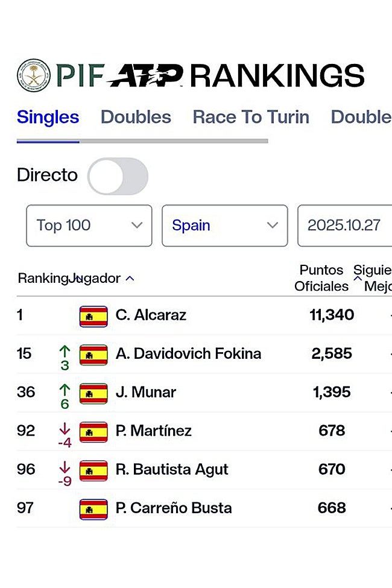
Task: Click flag icon next to J. Munar
Action: 93,393
